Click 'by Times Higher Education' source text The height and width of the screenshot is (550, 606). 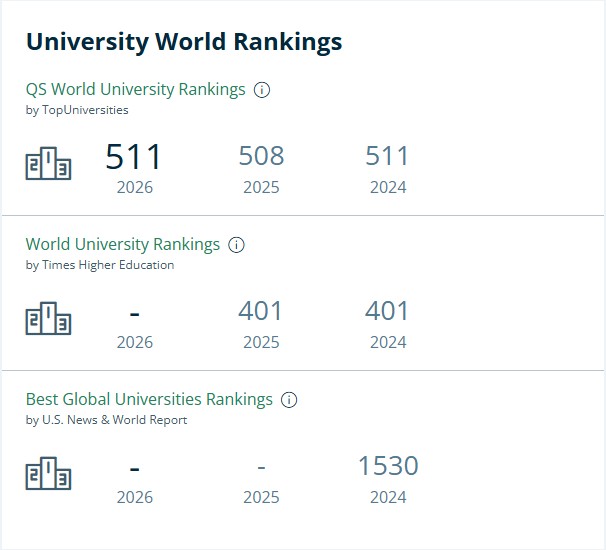click(100, 265)
